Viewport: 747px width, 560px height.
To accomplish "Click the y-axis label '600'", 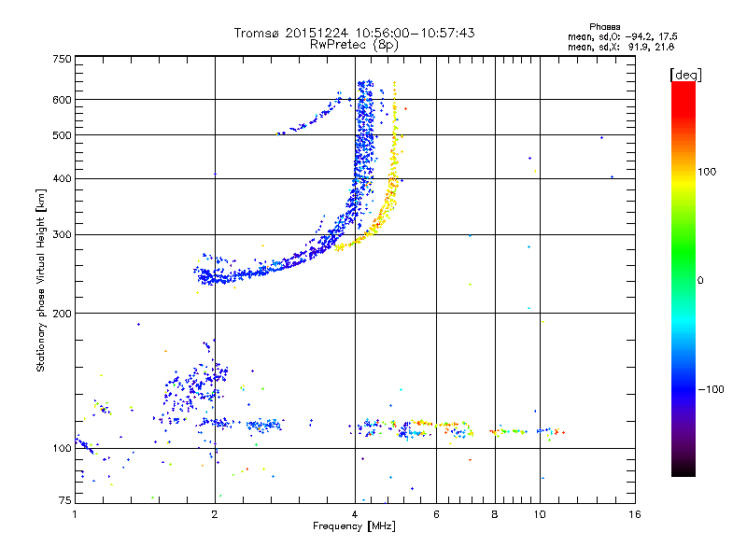I will point(62,100).
